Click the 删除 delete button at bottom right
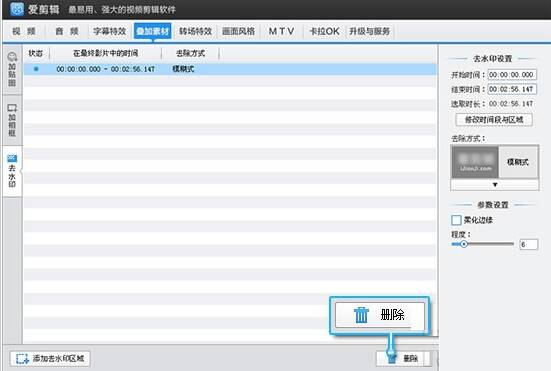This screenshot has width=551, height=371. [x=403, y=359]
